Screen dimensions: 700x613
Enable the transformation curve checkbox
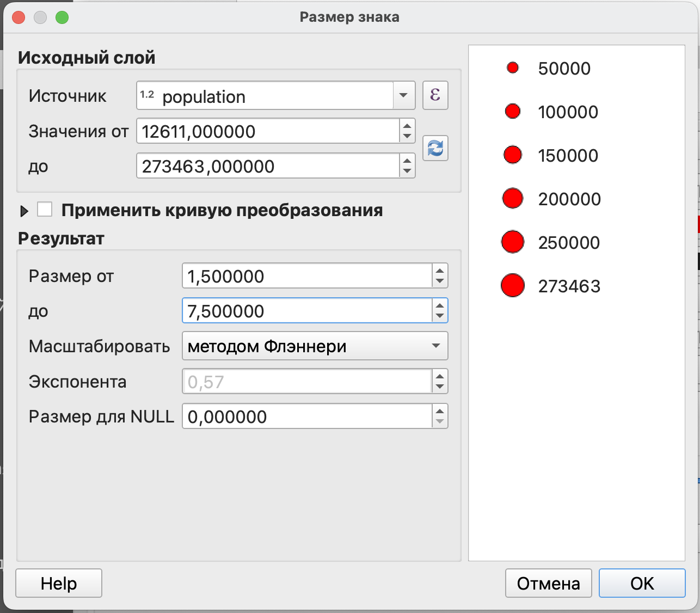pos(45,210)
